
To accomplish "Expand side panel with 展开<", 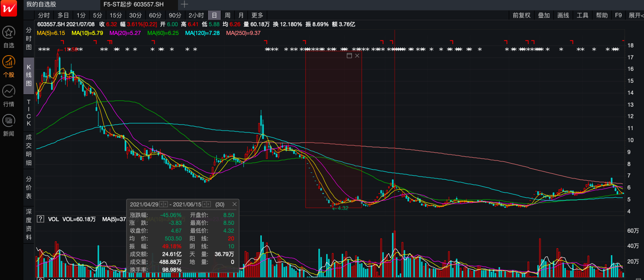I will [x=635, y=15].
